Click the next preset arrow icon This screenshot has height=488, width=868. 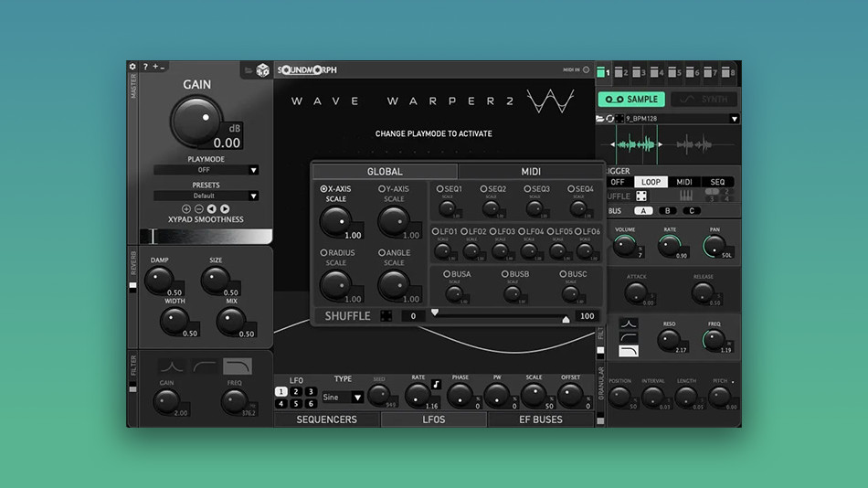pyautogui.click(x=225, y=209)
